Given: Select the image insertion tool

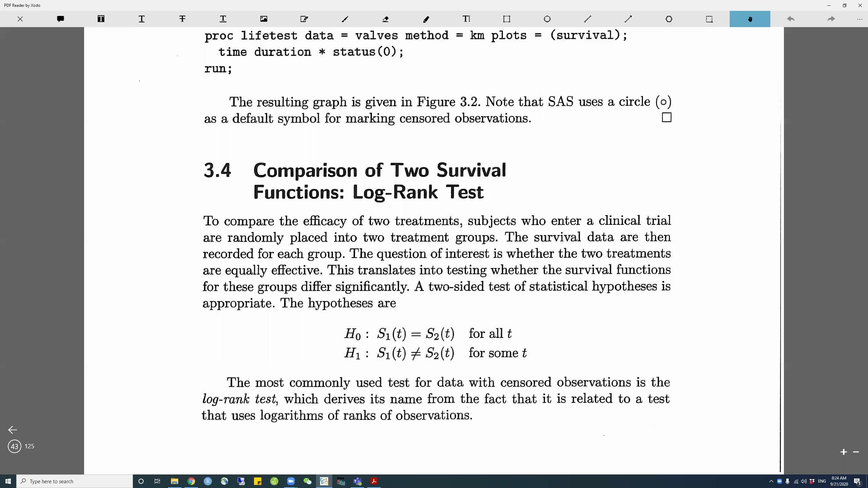Looking at the screenshot, I should (x=264, y=19).
